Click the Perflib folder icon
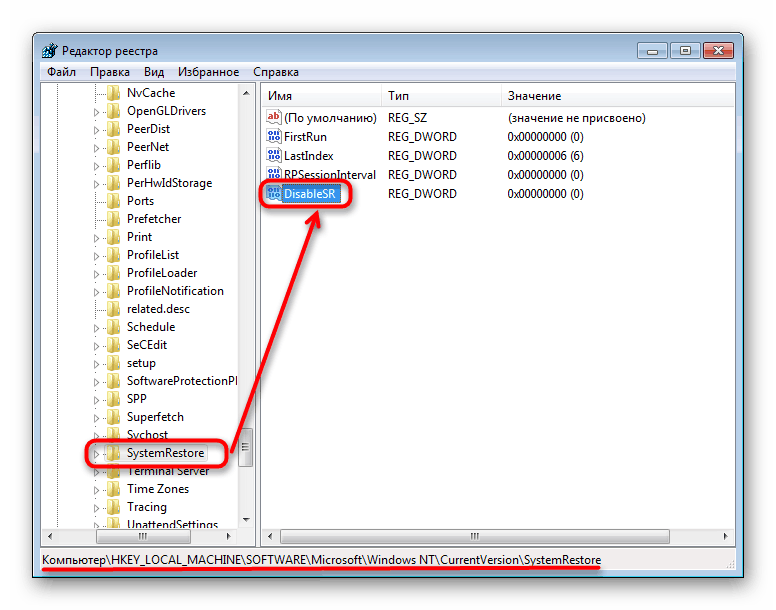 tap(114, 165)
